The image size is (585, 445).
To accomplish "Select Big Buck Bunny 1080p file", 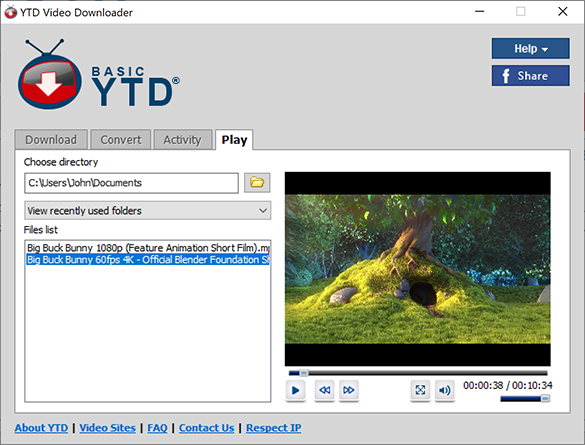I will [x=148, y=248].
